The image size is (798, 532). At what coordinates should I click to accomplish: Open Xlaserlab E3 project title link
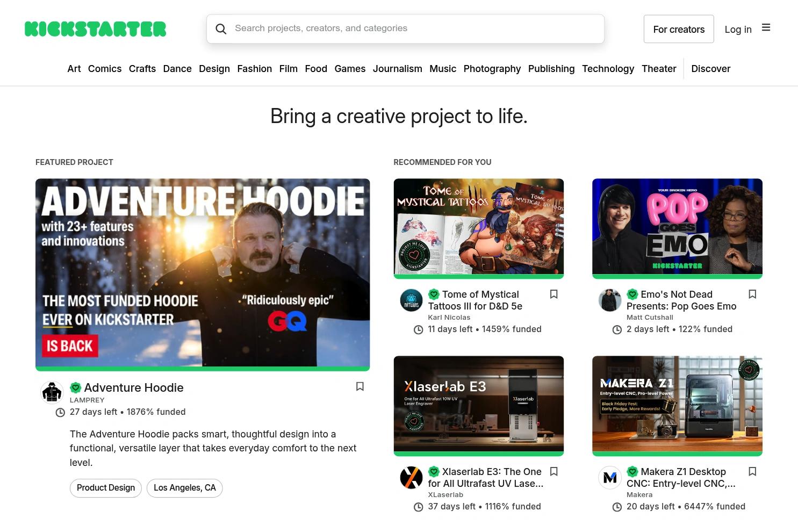[486, 478]
